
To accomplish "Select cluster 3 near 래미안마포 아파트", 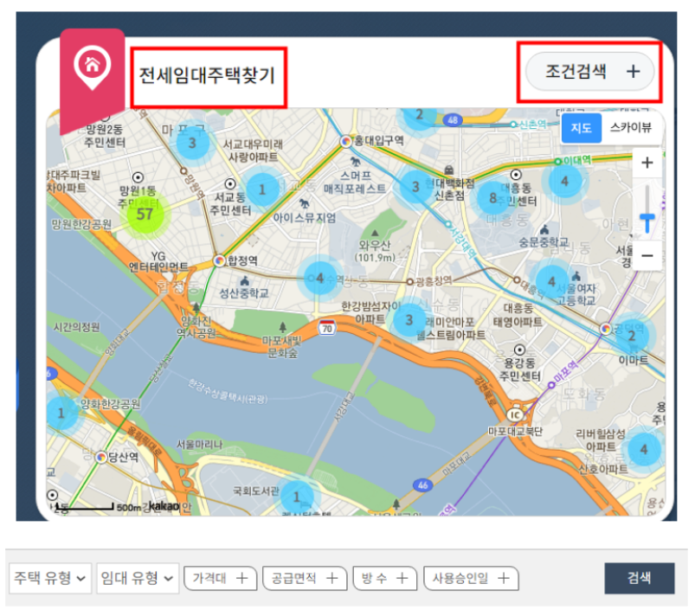I will point(409,319).
